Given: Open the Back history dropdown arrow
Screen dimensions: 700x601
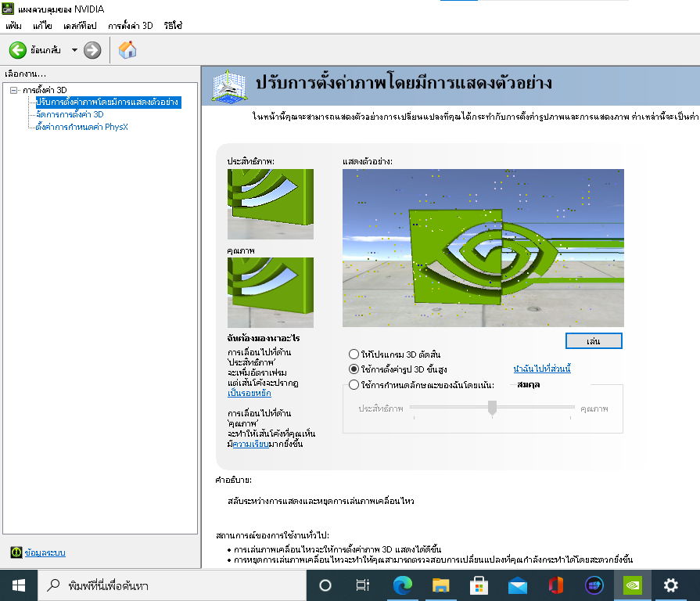Looking at the screenshot, I should click(x=74, y=50).
